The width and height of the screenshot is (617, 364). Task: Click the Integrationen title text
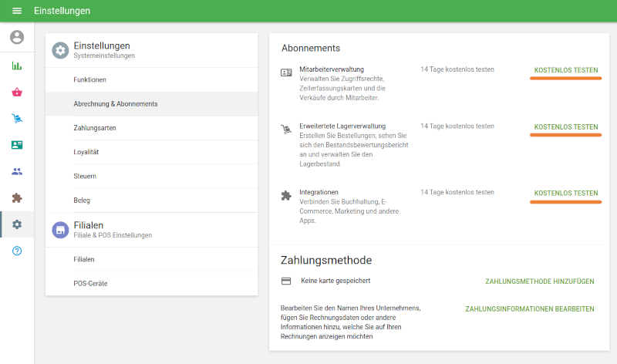point(319,192)
